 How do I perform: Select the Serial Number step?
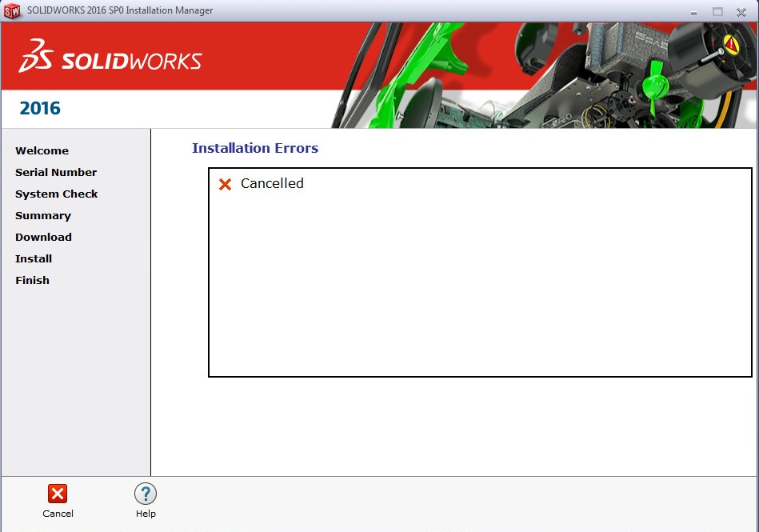click(x=56, y=172)
